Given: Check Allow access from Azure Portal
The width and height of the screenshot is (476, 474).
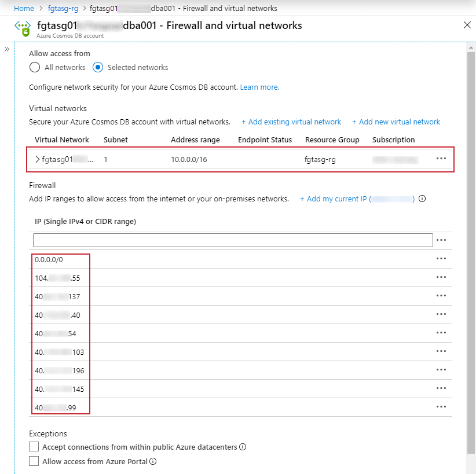Looking at the screenshot, I should point(34,461).
